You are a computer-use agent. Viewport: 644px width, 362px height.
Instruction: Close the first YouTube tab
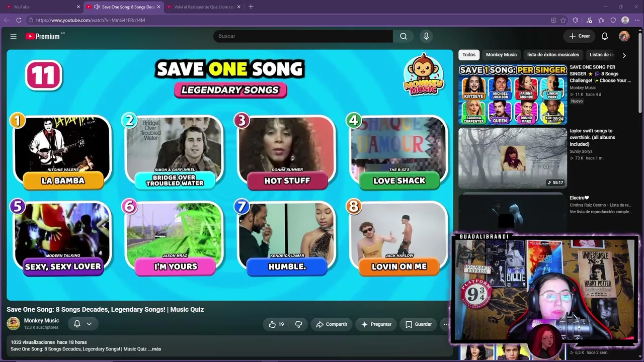78,7
